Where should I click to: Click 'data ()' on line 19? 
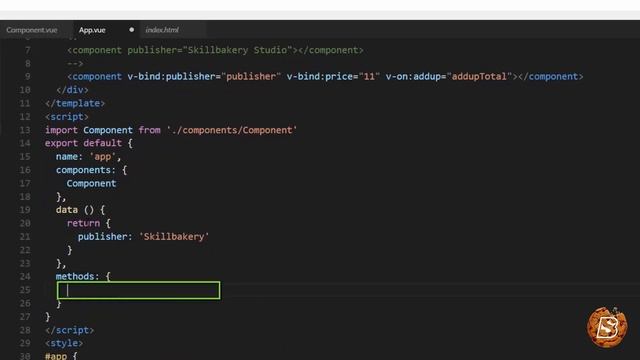(x=75, y=210)
